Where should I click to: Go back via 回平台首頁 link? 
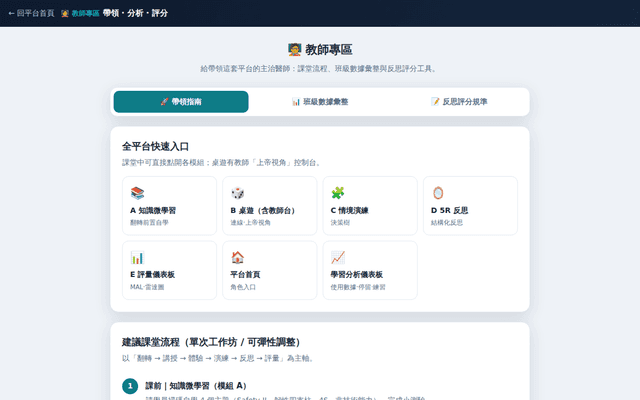31,13
